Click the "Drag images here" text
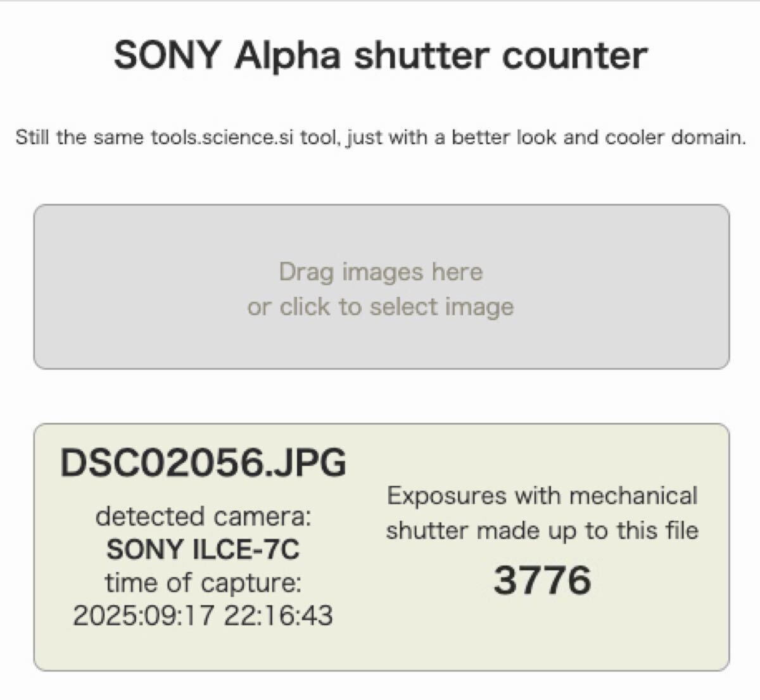Viewport: 760px width, 700px height. 381,272
